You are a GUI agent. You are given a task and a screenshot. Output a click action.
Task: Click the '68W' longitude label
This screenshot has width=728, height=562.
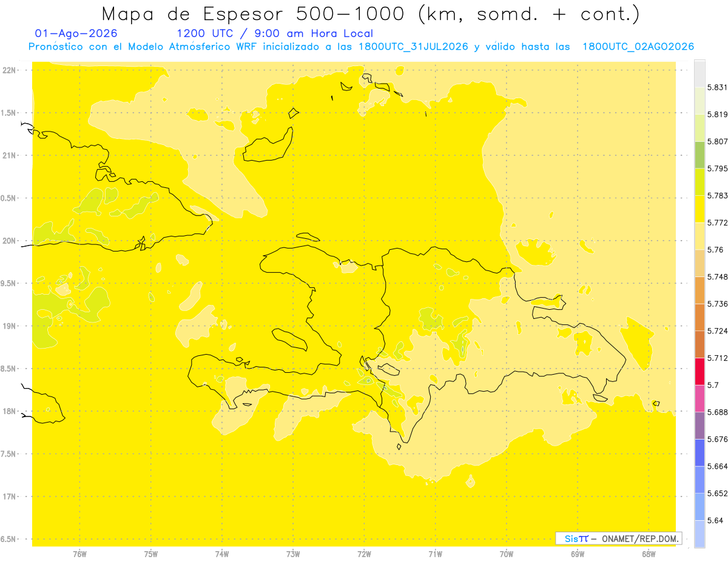[649, 554]
